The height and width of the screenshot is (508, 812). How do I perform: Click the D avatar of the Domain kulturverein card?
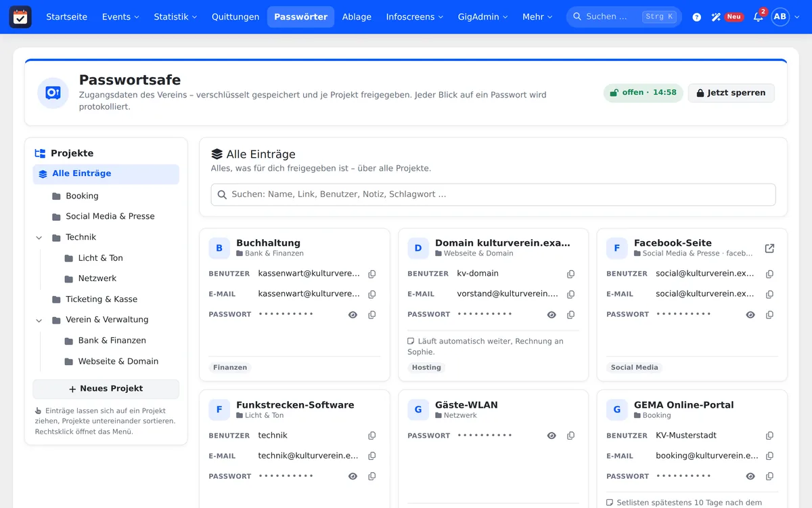click(x=418, y=249)
